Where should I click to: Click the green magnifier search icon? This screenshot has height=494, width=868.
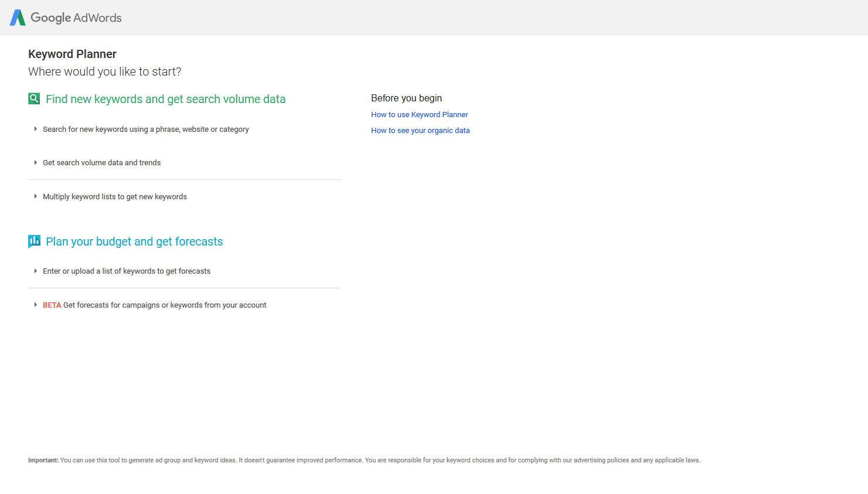coord(34,98)
